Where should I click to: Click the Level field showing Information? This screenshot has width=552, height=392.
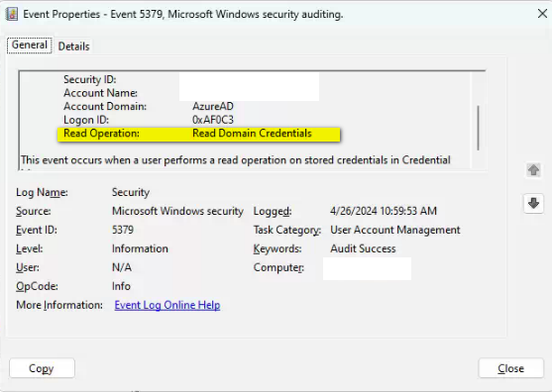point(140,248)
